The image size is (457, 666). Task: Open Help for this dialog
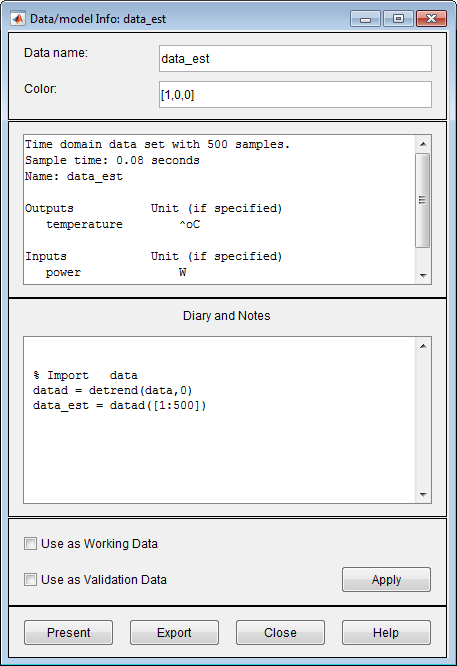386,632
